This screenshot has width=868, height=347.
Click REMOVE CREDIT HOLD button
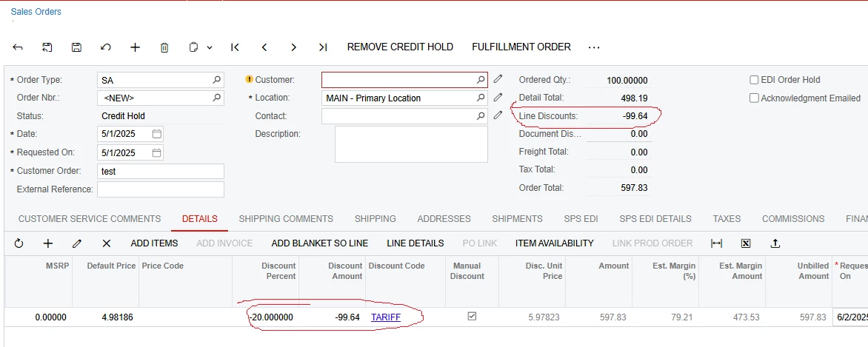pos(400,47)
